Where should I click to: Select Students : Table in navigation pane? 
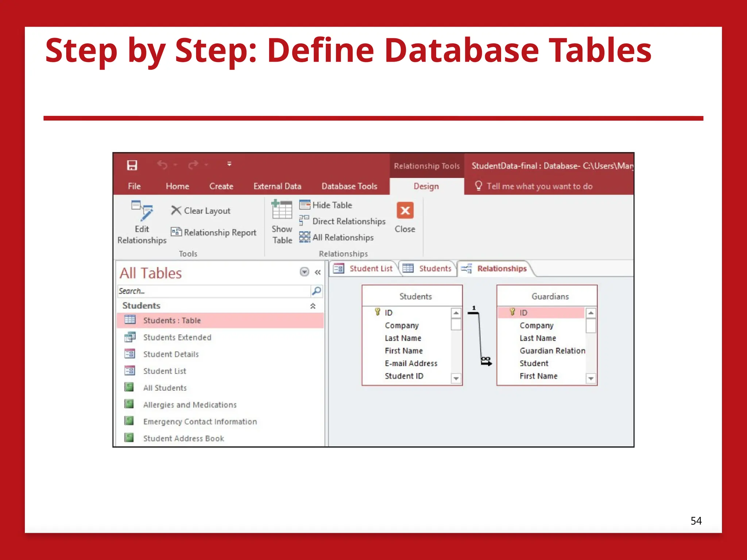(x=220, y=320)
